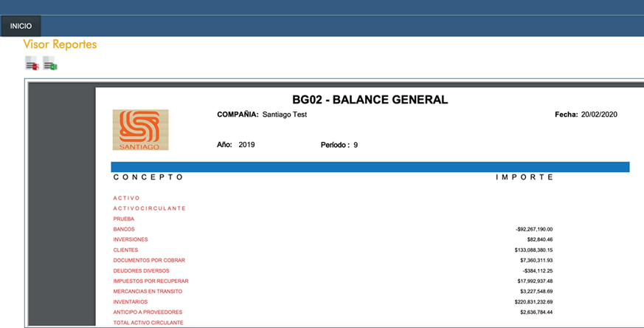Select the CLIENTES concept
The image size is (644, 328).
click(x=125, y=250)
